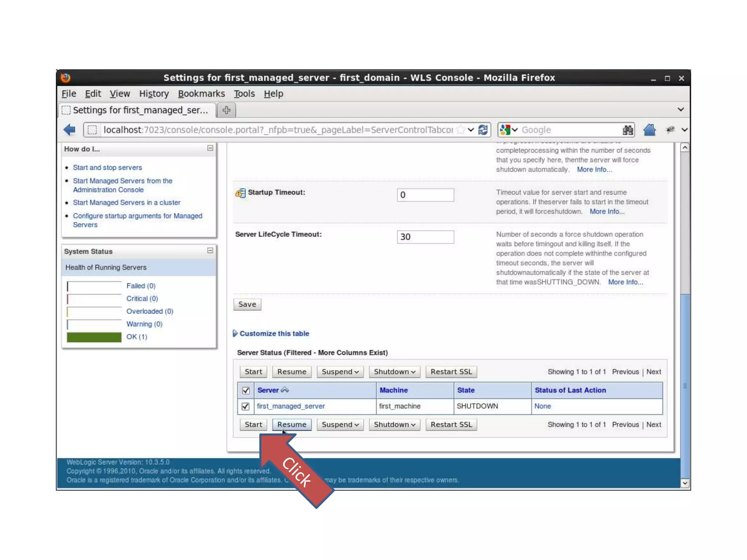
Task: Open Configure startup arguments link
Action: (x=138, y=220)
